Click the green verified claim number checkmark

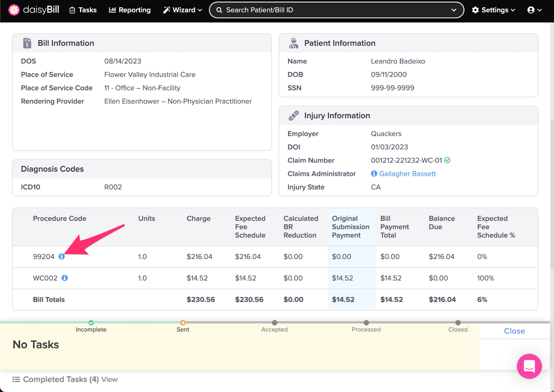[447, 160]
